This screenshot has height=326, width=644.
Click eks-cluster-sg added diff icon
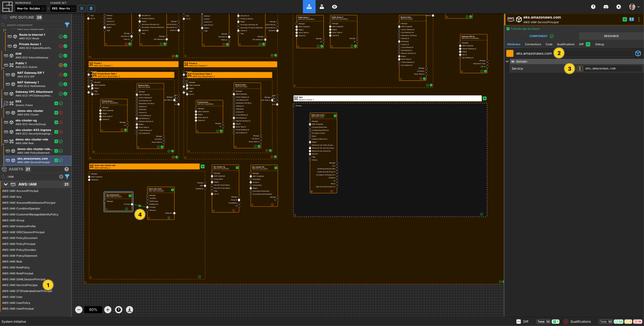pyautogui.click(x=56, y=122)
